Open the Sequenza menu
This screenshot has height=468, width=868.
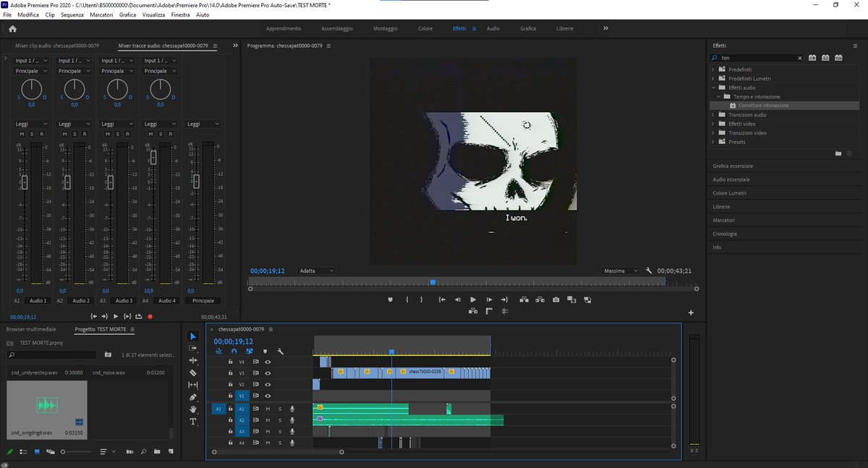pyautogui.click(x=72, y=14)
